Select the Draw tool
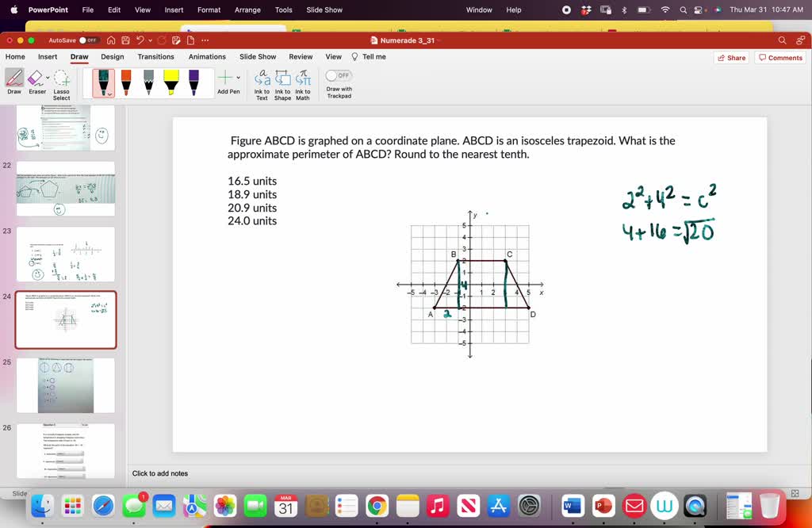 pos(13,79)
